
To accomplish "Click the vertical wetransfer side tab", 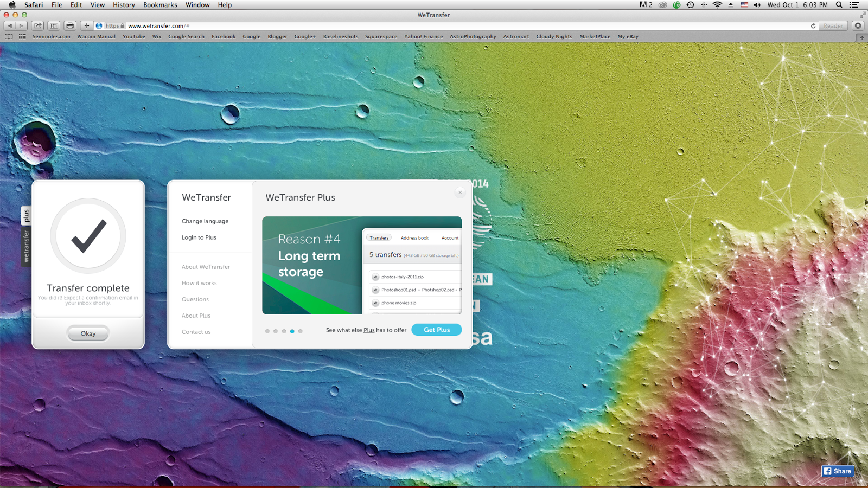I will [26, 246].
